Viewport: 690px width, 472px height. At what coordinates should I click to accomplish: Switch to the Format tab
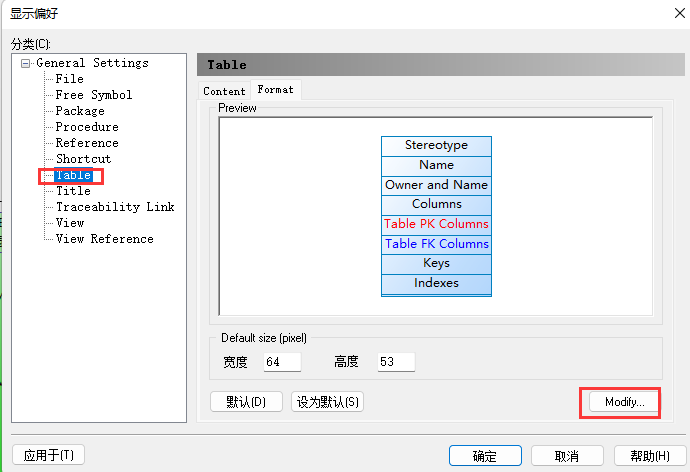pos(275,90)
